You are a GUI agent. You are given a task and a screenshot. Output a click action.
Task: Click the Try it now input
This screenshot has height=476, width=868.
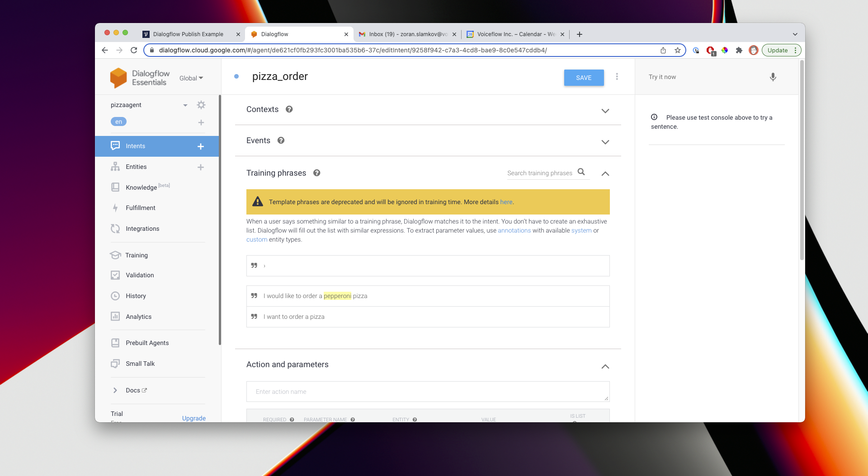tap(705, 77)
